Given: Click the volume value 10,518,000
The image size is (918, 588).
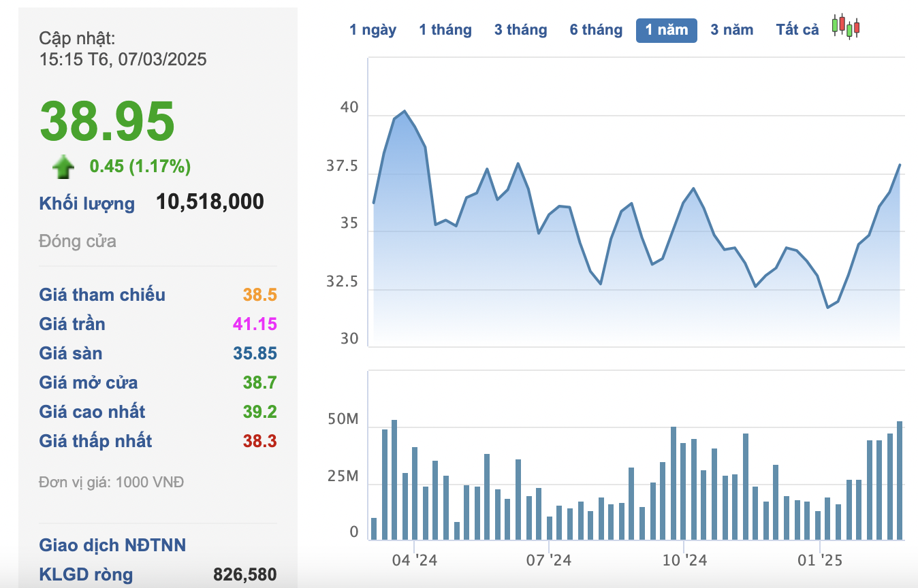Looking at the screenshot, I should [x=210, y=201].
